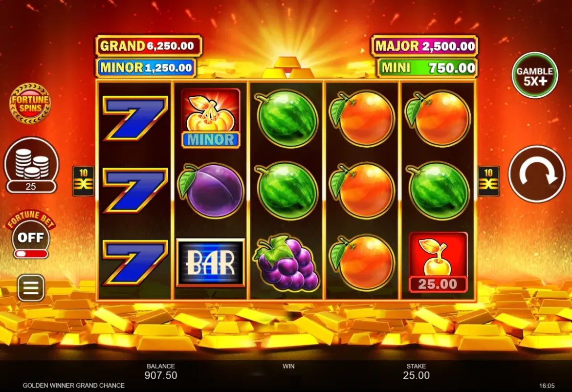Select the MINI 750.00 jackpot banner
Screen dimensions: 572x392
[427, 68]
